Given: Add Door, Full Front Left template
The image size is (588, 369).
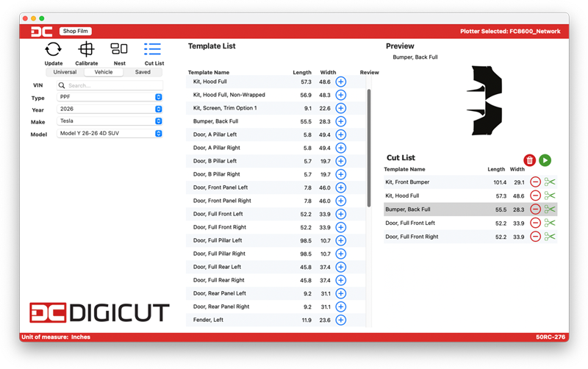Looking at the screenshot, I should click(x=340, y=214).
